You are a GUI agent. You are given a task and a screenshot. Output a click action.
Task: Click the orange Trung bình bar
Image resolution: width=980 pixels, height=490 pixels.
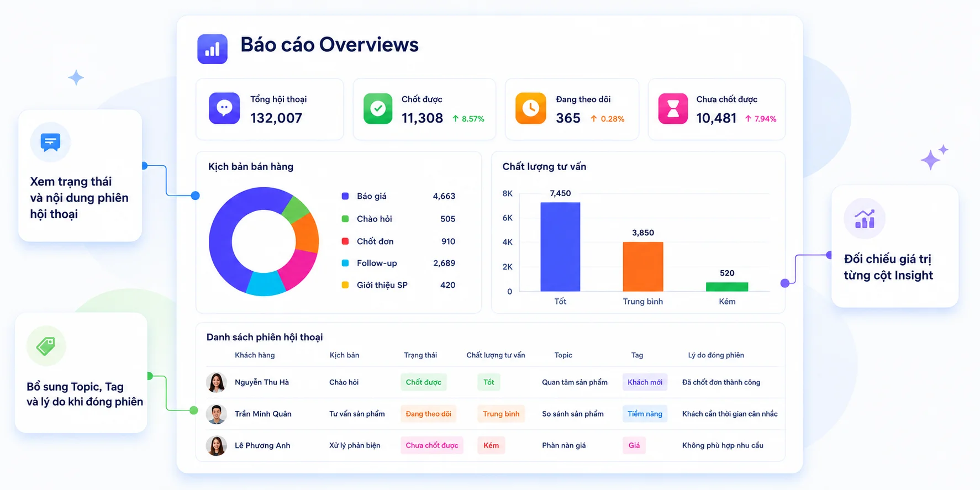pyautogui.click(x=643, y=267)
